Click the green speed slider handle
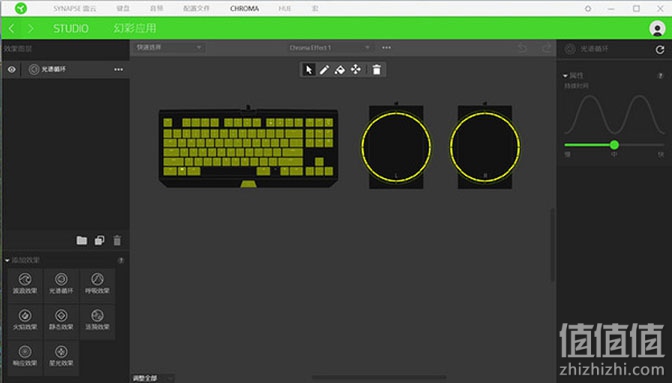 (x=614, y=145)
